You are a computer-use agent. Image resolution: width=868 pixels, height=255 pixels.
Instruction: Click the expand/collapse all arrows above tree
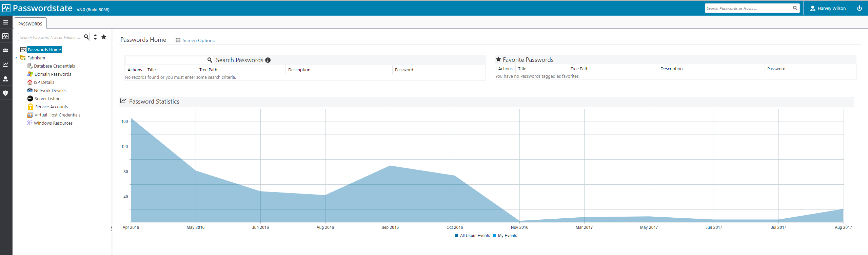click(x=95, y=37)
